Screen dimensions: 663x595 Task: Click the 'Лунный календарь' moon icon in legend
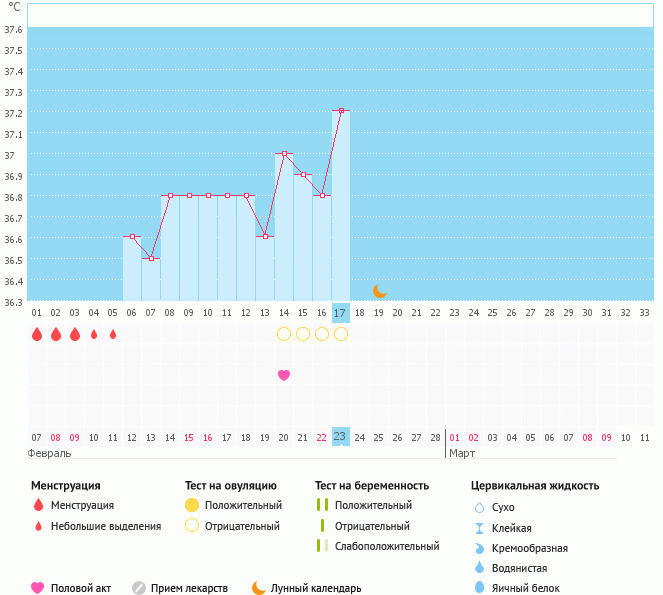[x=259, y=588]
